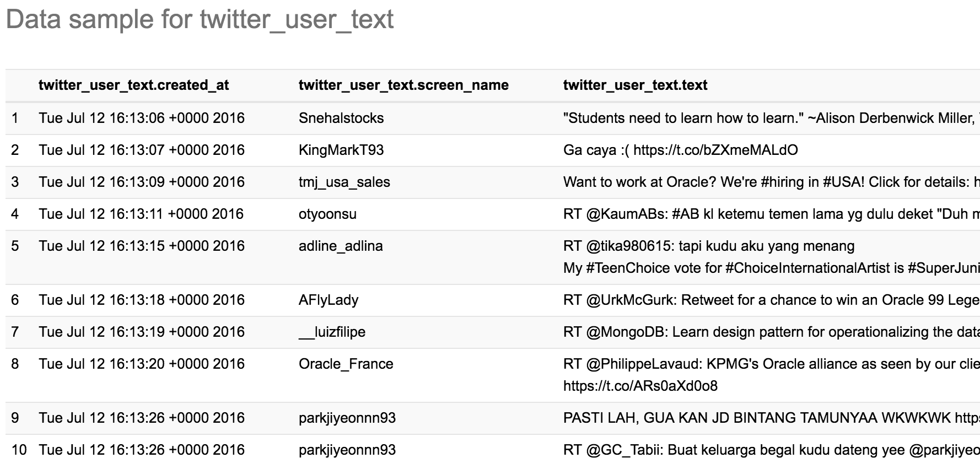Select the Oracle hiring tweet text
Viewport: 980px width, 474px height.
771,182
